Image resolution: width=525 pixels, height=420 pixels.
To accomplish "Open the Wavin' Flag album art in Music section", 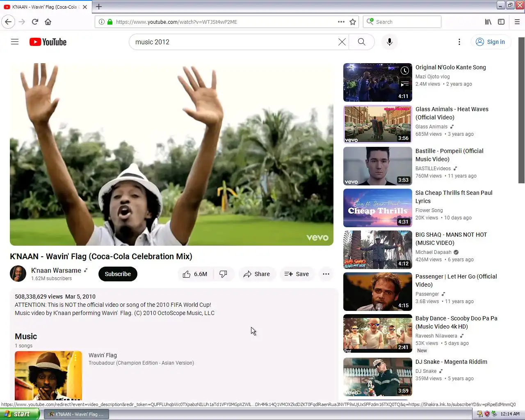I will tap(48, 375).
